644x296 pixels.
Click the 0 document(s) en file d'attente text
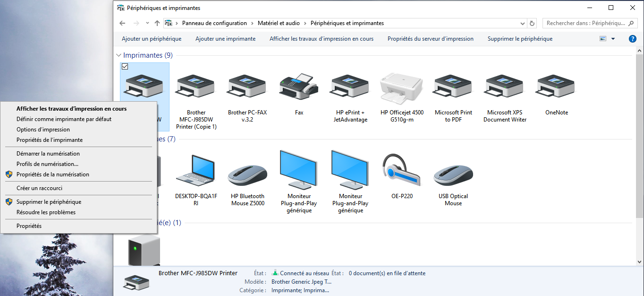click(387, 273)
